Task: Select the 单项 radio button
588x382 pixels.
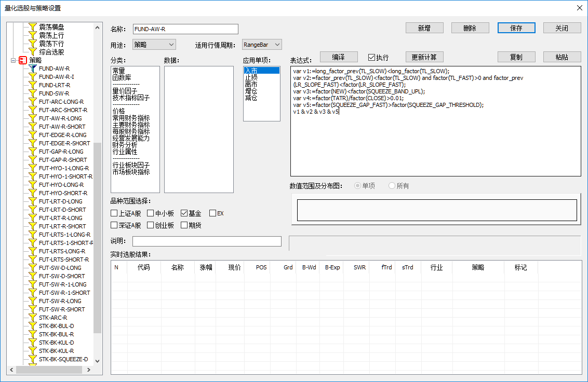Action: tap(357, 186)
